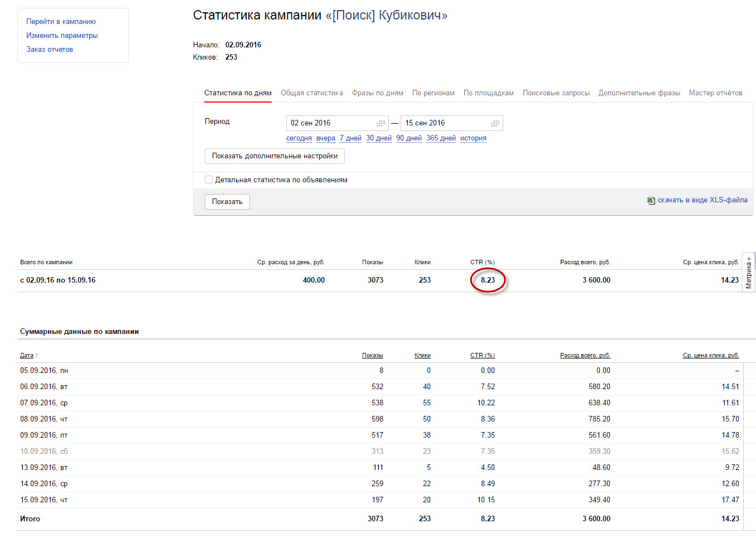Expand Показать дополнительные настройки
756x538 pixels.
click(x=275, y=156)
